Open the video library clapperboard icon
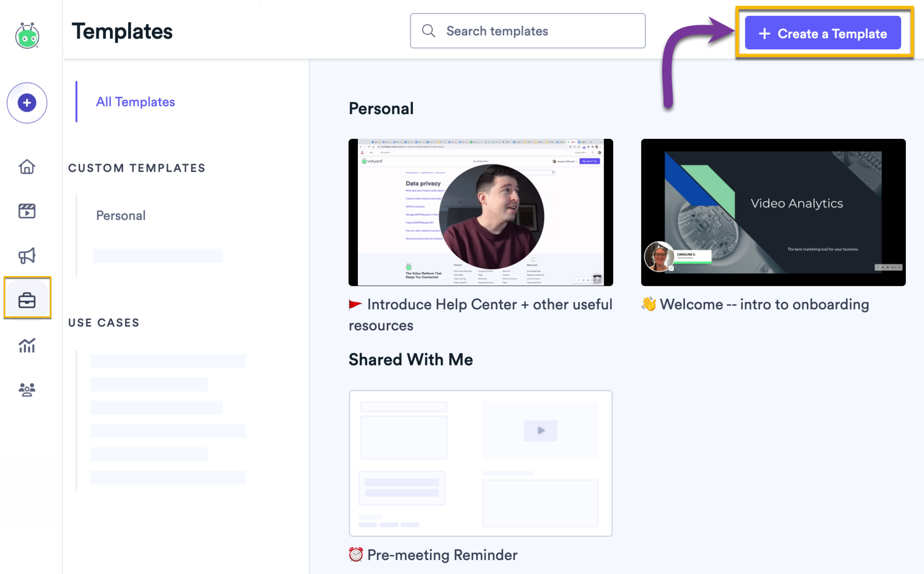Image resolution: width=924 pixels, height=574 pixels. coord(27,211)
